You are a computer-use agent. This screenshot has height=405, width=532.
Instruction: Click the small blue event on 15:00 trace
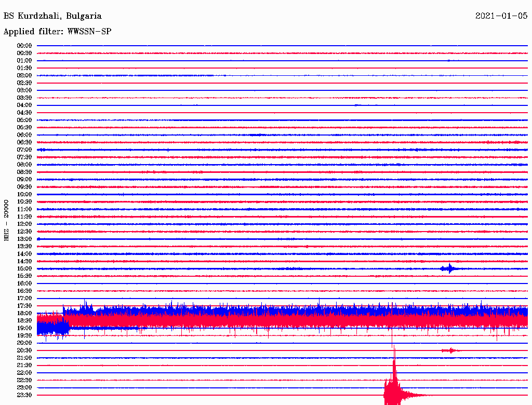click(449, 268)
